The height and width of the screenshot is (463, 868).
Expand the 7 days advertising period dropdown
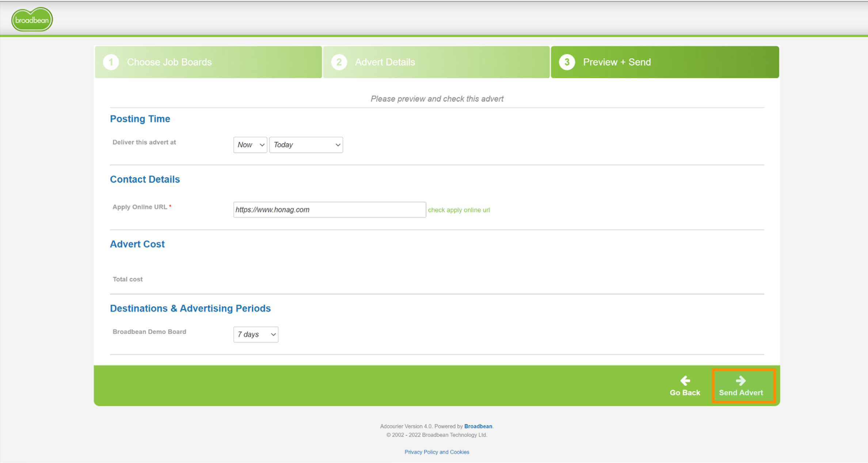256,334
